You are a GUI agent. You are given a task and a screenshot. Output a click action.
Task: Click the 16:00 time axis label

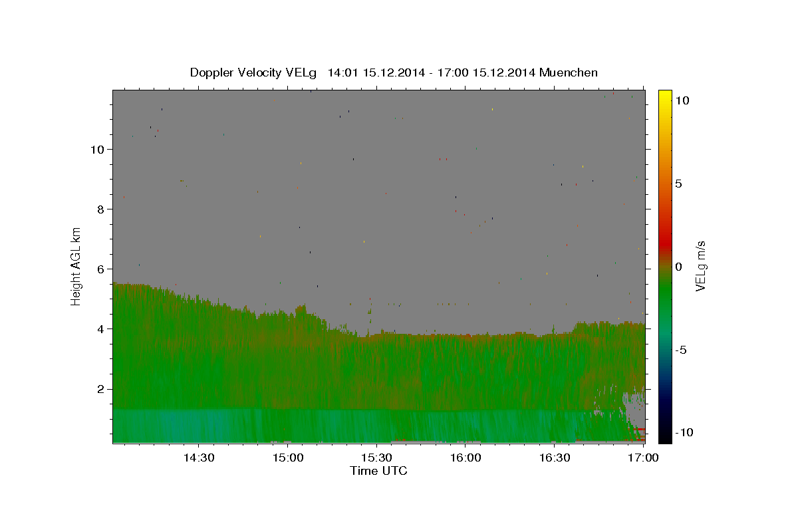point(465,458)
